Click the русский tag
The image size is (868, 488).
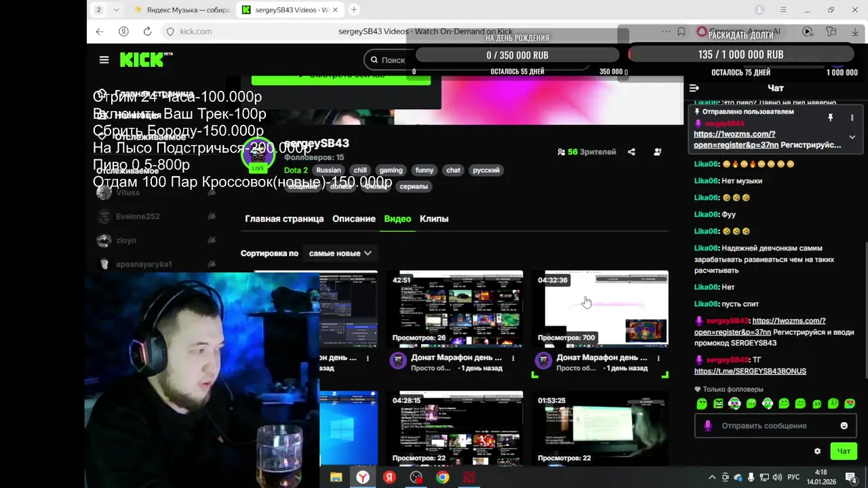486,170
